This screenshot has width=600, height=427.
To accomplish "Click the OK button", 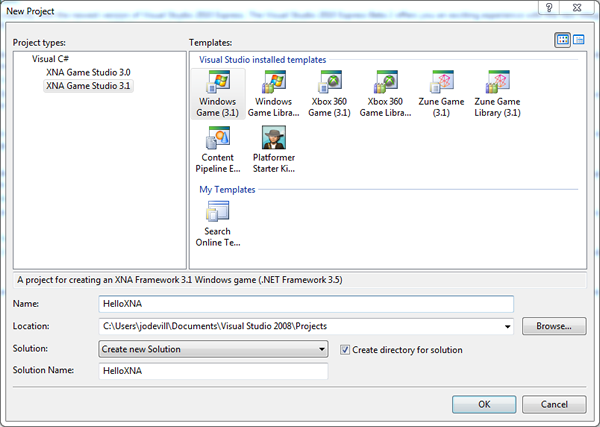I will tap(484, 404).
